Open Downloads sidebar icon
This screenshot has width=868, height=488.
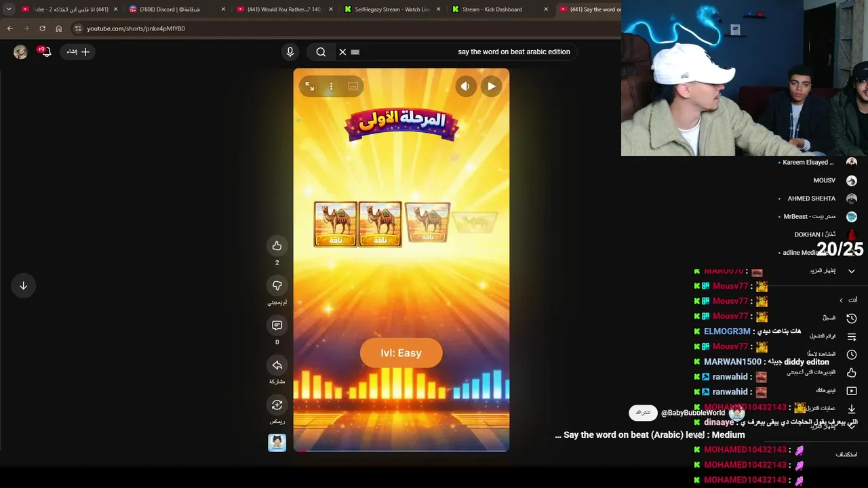point(852,409)
